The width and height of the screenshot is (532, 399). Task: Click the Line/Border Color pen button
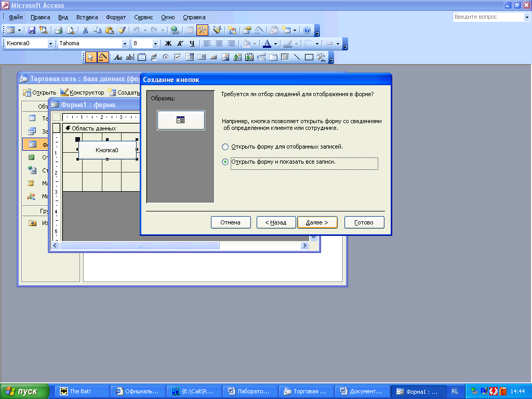tap(288, 44)
